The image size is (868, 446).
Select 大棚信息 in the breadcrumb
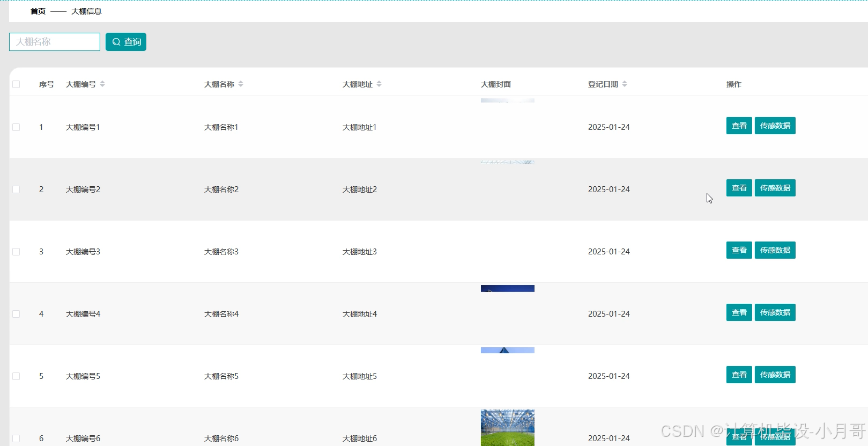(x=86, y=11)
